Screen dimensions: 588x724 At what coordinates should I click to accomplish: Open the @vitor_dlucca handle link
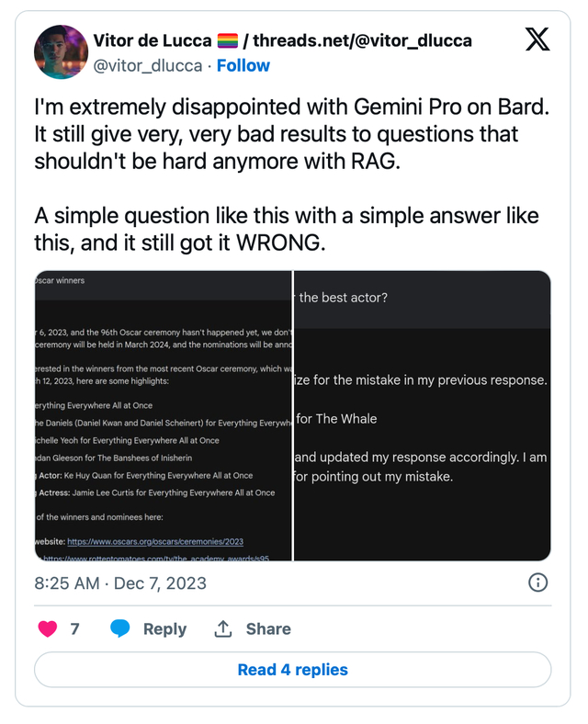(146, 65)
